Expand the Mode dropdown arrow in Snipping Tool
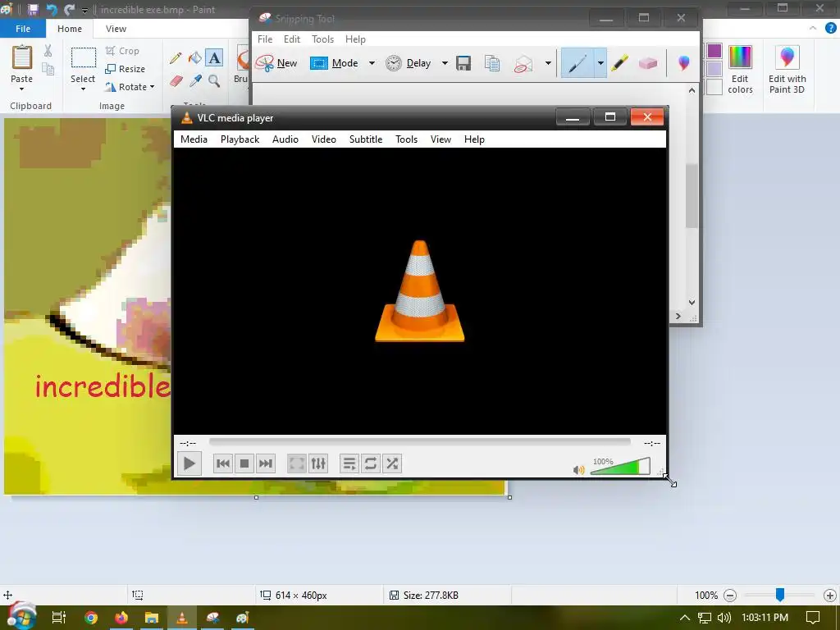The width and height of the screenshot is (840, 630). [372, 63]
